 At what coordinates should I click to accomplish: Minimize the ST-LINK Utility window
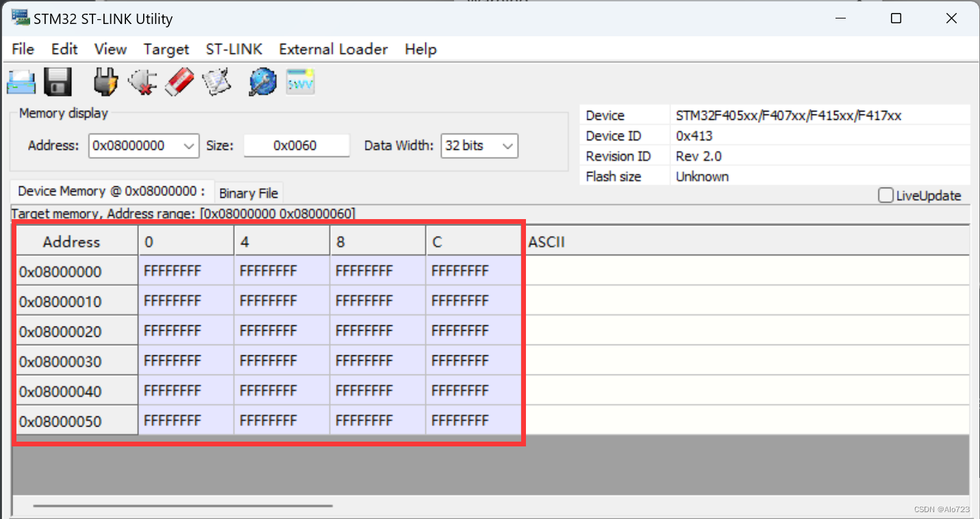(x=840, y=18)
